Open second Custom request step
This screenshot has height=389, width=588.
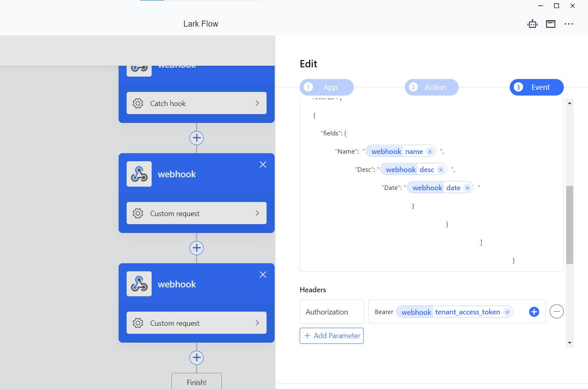(196, 323)
